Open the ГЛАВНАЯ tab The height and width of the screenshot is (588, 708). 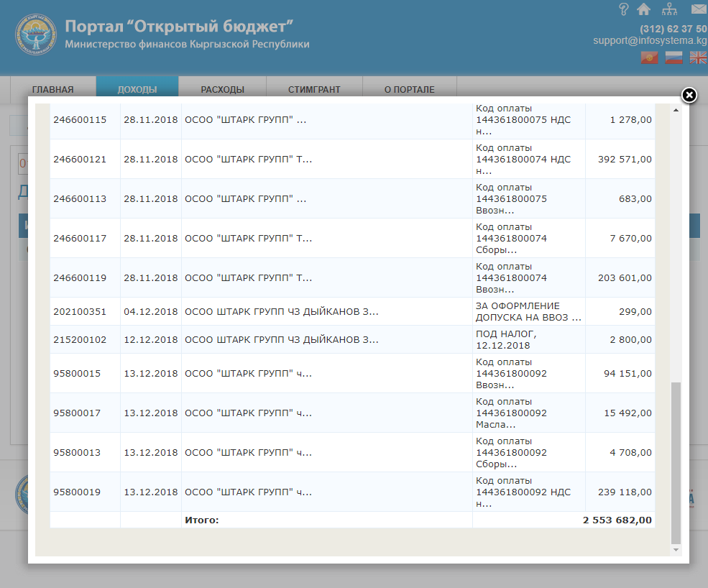(x=53, y=90)
